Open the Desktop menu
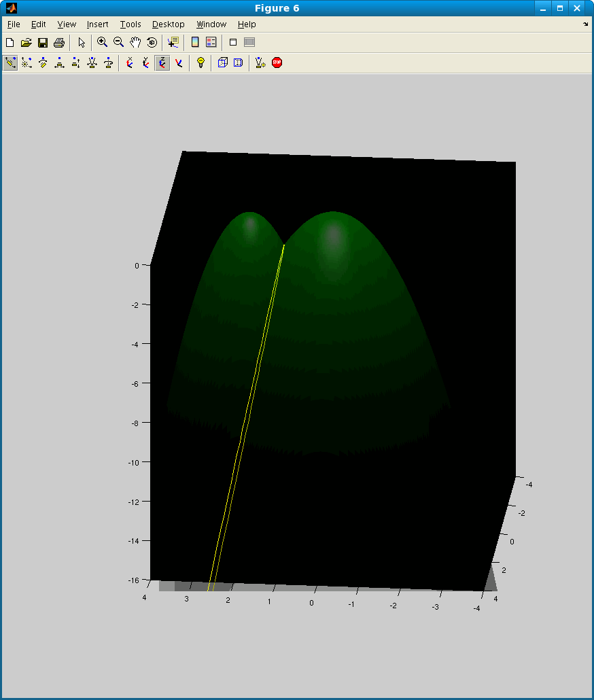 tap(169, 24)
